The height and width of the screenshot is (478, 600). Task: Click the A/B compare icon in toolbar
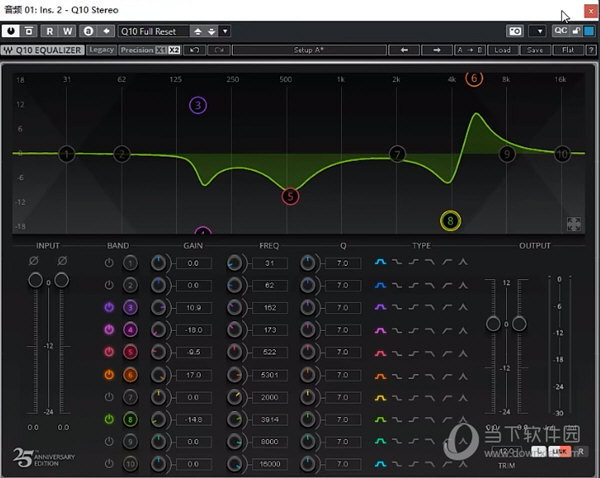pyautogui.click(x=88, y=31)
